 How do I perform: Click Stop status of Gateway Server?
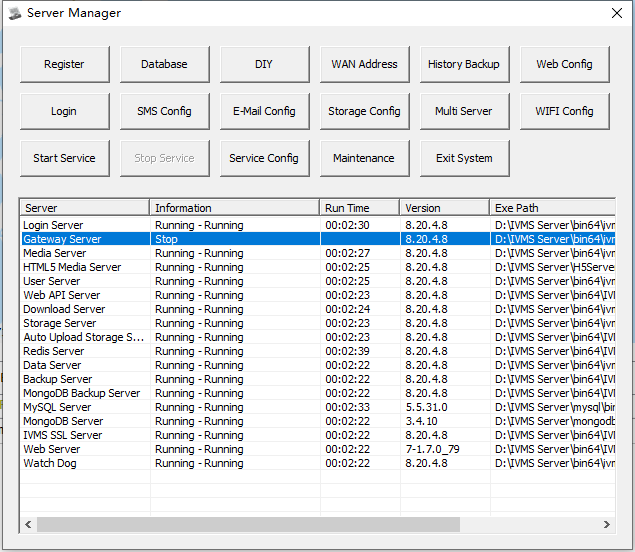166,239
